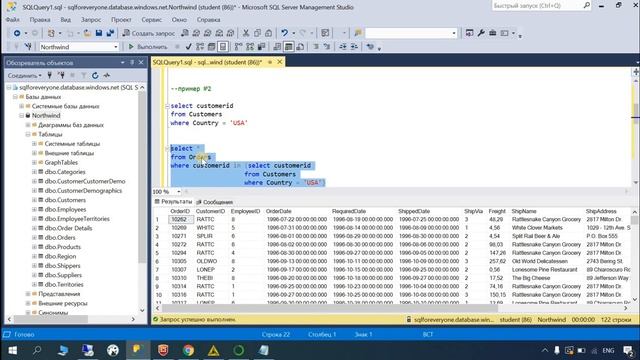Click the Comment out selected lines icon
This screenshot has width=640, height=360.
pos(316,47)
